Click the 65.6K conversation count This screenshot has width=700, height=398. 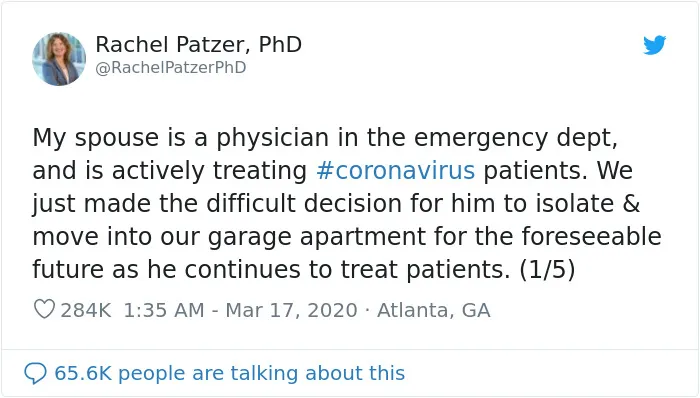[x=83, y=373]
